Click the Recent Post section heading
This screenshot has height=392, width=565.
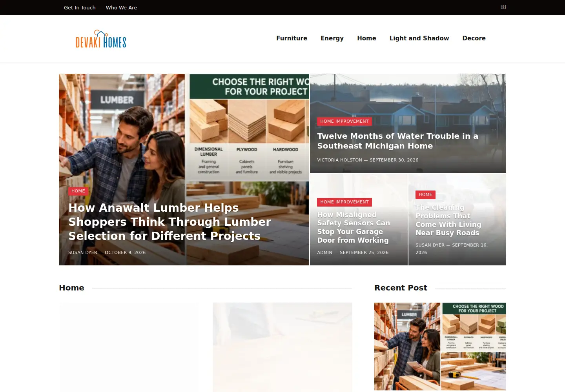click(401, 288)
